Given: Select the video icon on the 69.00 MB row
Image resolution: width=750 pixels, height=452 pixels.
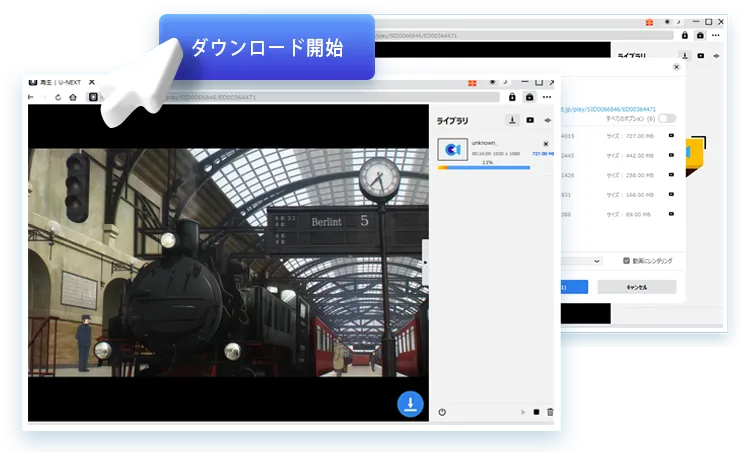Looking at the screenshot, I should (x=671, y=214).
